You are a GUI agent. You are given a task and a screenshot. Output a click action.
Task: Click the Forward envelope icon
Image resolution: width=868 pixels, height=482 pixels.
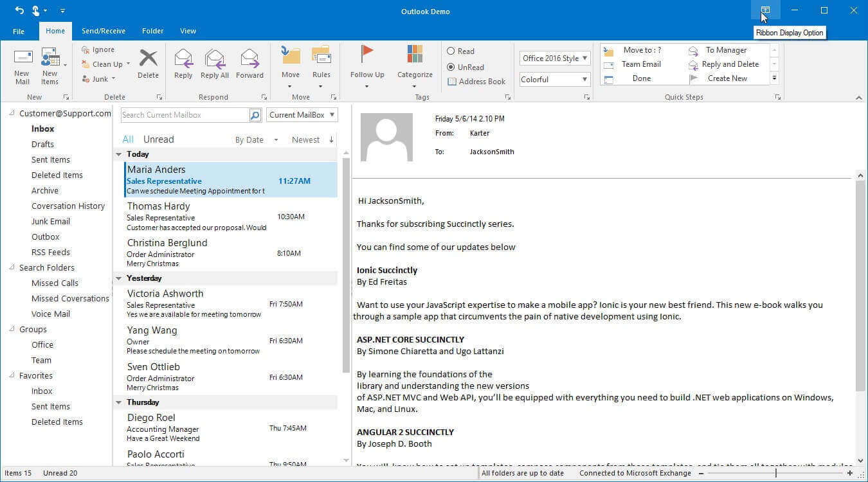[x=249, y=58]
